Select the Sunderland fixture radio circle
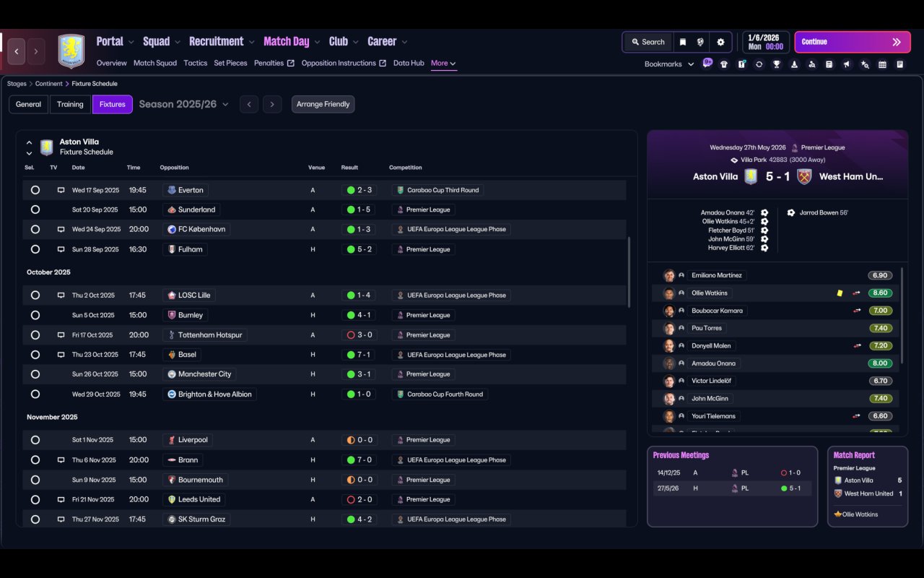The height and width of the screenshot is (578, 924). click(35, 210)
